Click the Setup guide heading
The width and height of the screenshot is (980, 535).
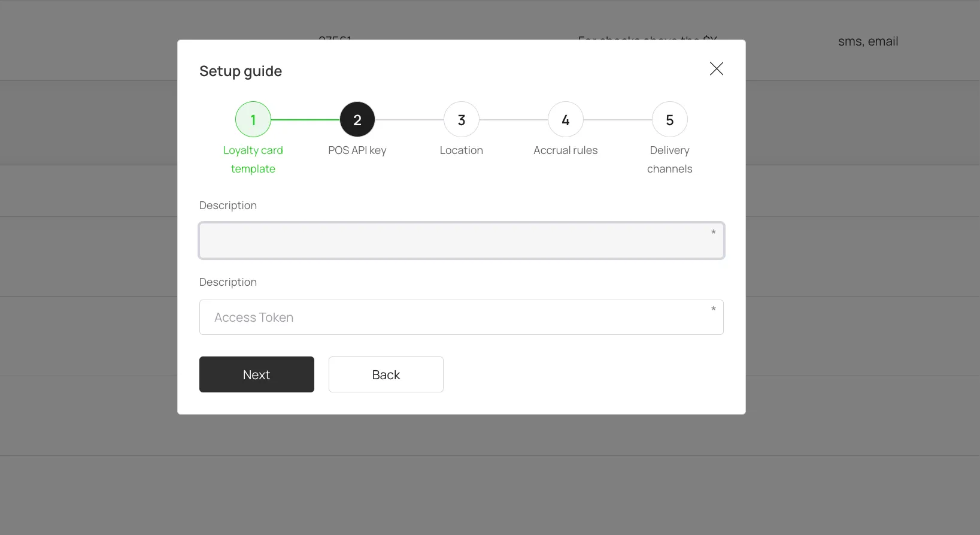(241, 71)
